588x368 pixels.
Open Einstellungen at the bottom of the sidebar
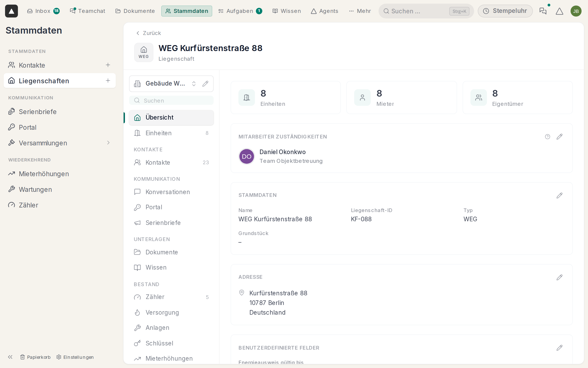tap(75, 357)
